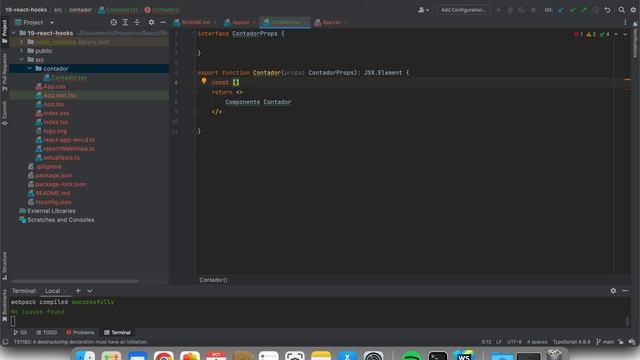Image resolution: width=640 pixels, height=360 pixels.
Task: Click the Rollback undo arrow icon
Action: point(607,10)
